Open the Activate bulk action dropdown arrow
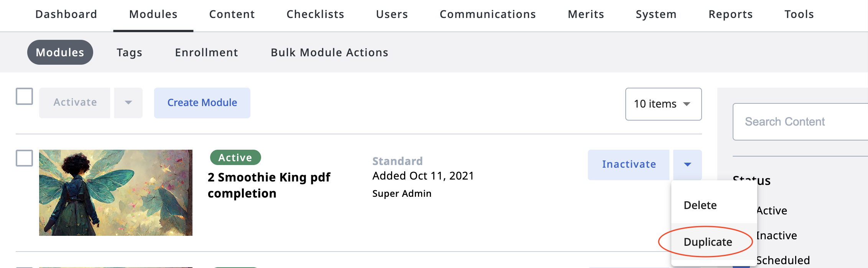The image size is (868, 268). pyautogui.click(x=128, y=103)
